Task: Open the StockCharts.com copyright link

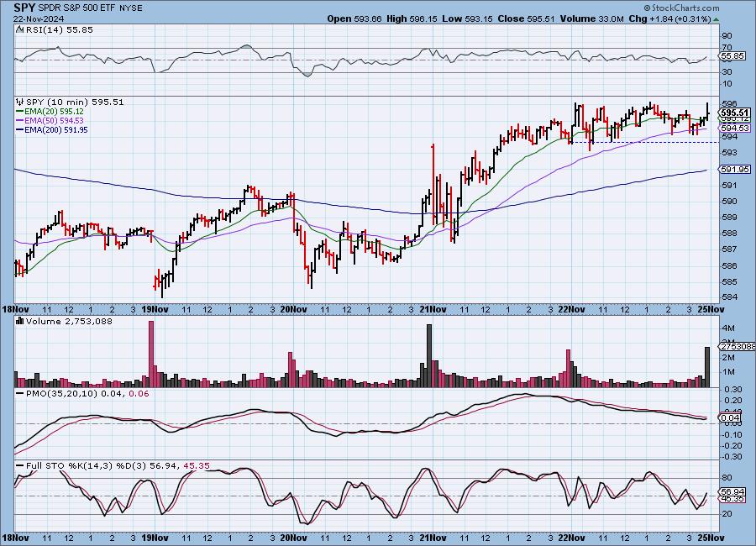Action: 682,8
